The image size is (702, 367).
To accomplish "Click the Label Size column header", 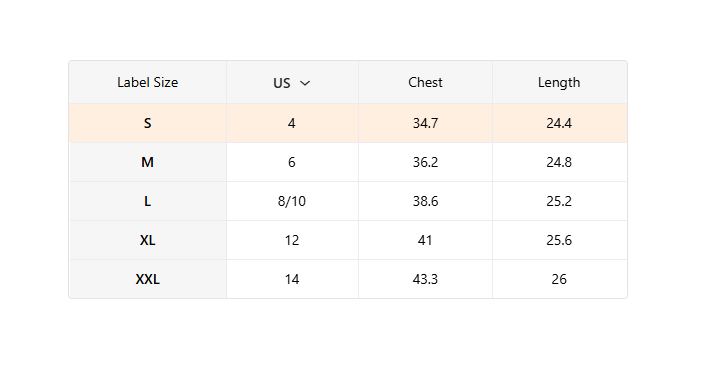I will pyautogui.click(x=148, y=82).
